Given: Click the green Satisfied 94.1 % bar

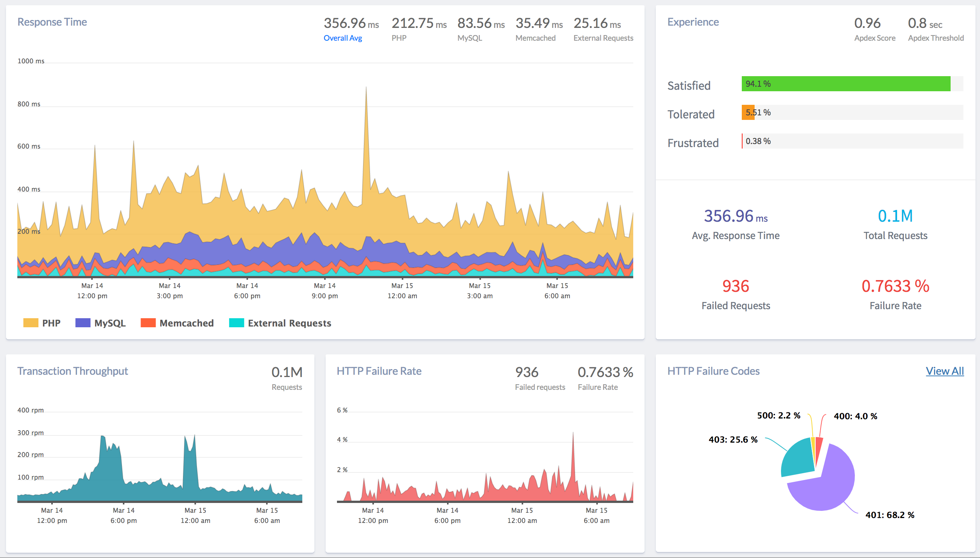Looking at the screenshot, I should [x=845, y=84].
